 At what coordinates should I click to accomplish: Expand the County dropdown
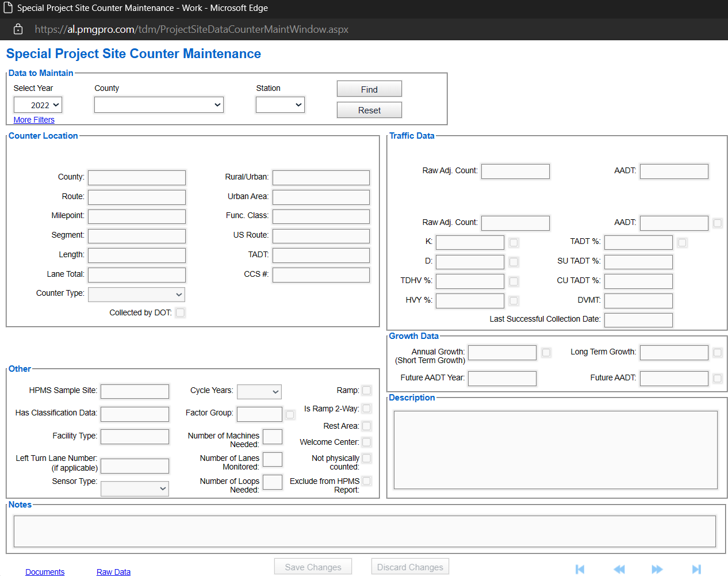[159, 105]
